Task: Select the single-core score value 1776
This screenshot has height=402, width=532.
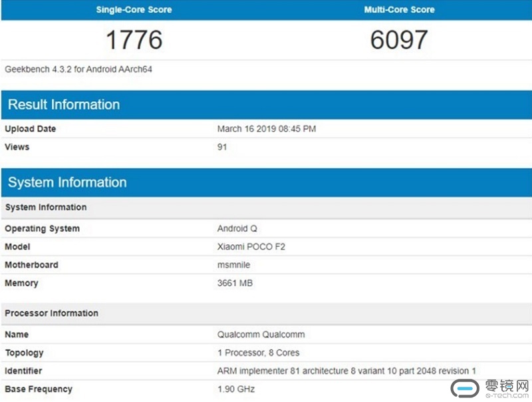Action: point(134,40)
